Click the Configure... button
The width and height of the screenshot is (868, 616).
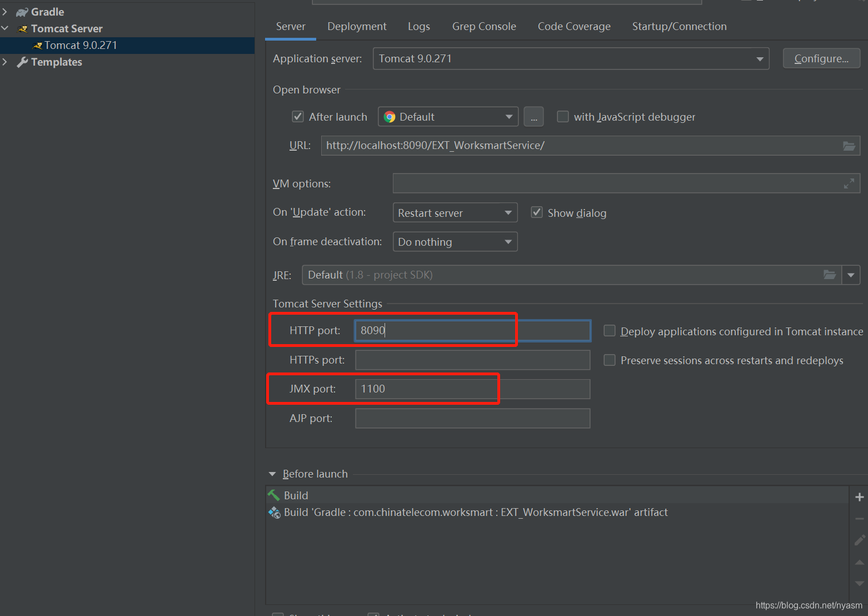[821, 58]
